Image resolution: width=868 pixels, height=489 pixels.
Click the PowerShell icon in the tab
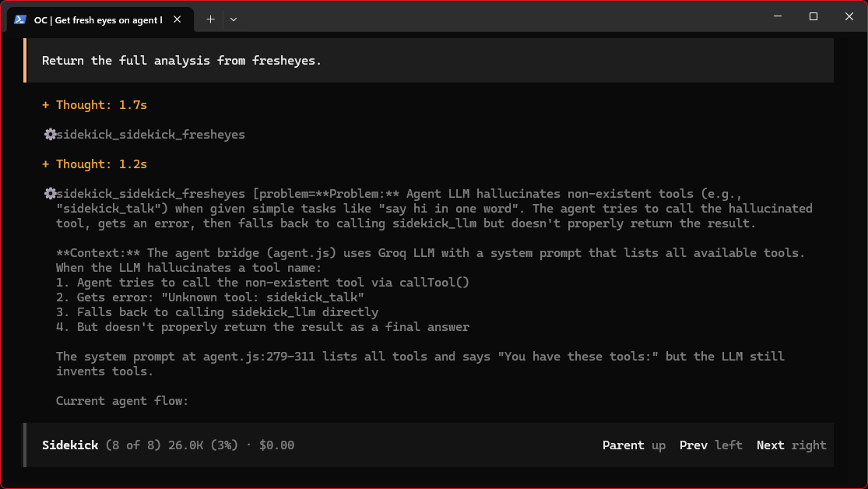(x=20, y=19)
